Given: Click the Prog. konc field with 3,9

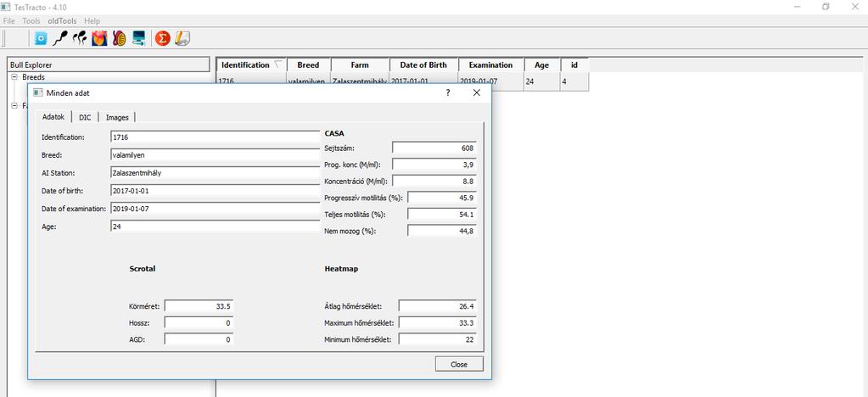Looking at the screenshot, I should 434,165.
